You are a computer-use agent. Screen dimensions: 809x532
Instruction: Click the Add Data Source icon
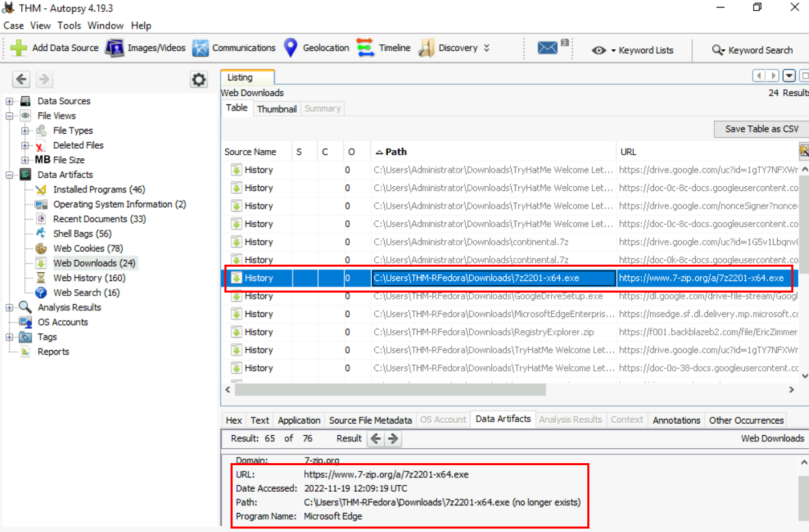point(19,48)
